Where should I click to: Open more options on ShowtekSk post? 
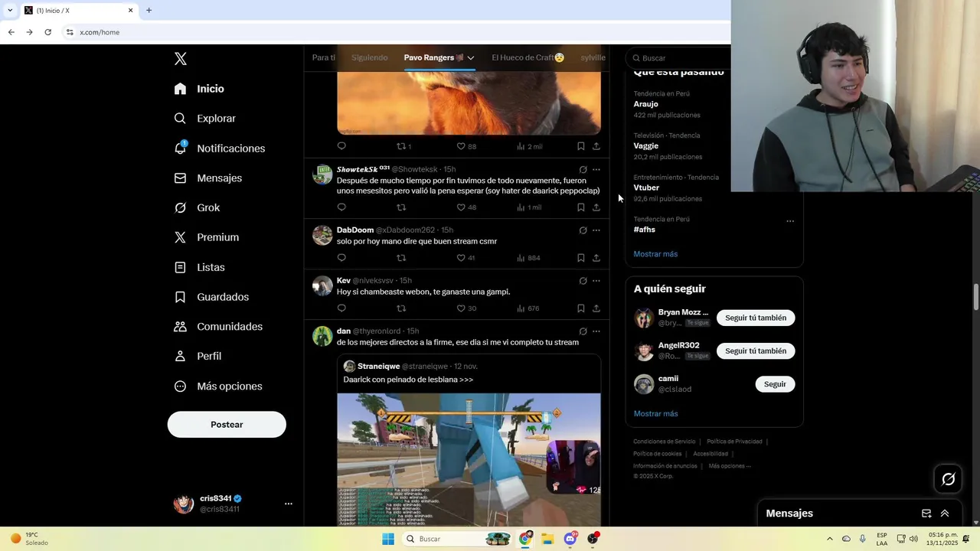tap(596, 170)
